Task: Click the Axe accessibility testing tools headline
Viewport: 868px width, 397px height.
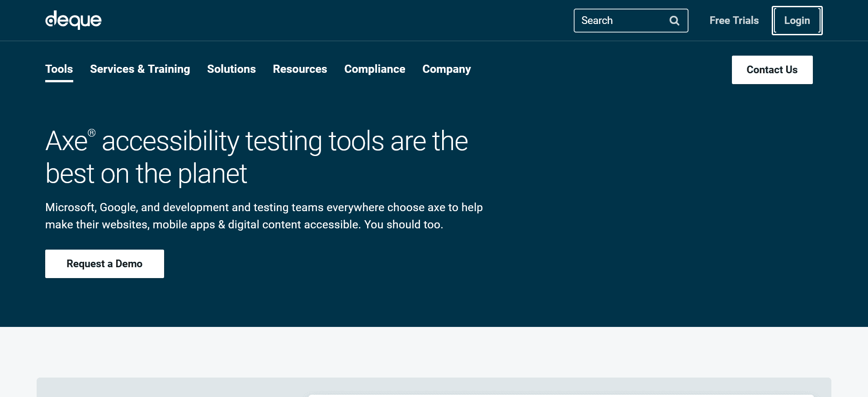Action: (x=256, y=157)
